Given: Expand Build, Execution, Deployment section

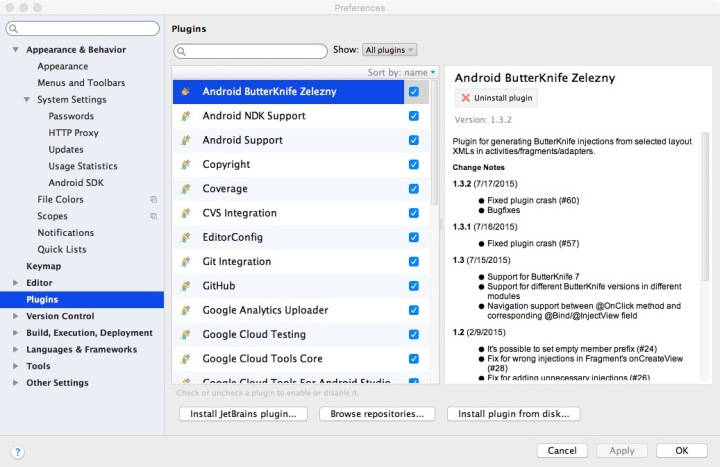Looking at the screenshot, I should (x=16, y=333).
